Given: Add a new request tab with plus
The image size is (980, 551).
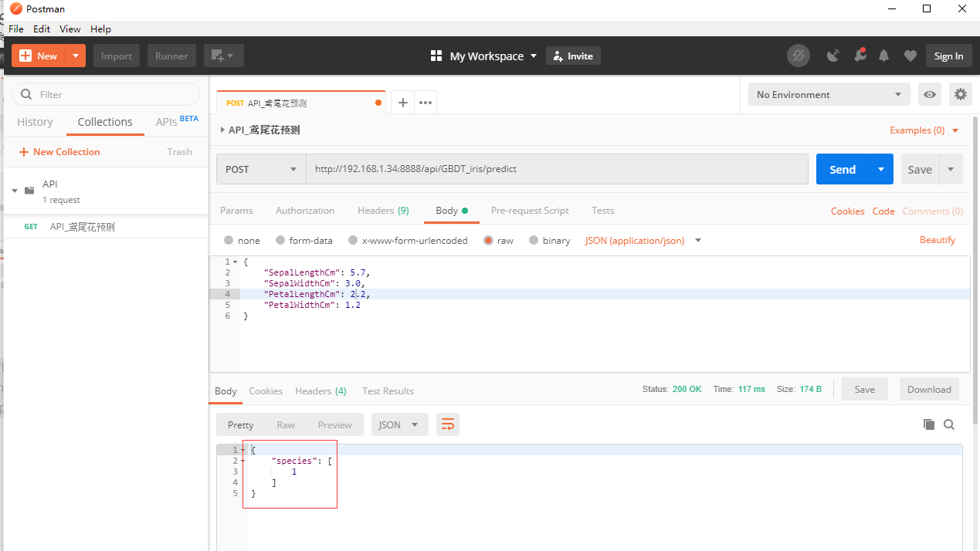Looking at the screenshot, I should tap(402, 103).
